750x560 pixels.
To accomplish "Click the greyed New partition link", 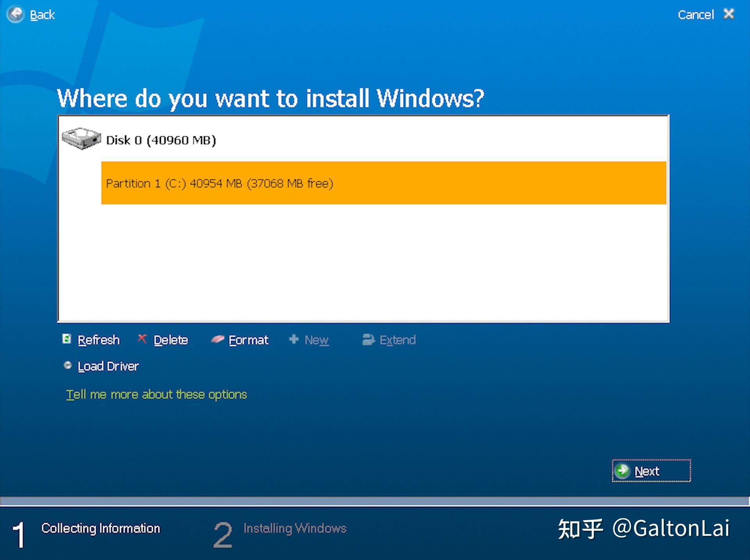I will [x=316, y=340].
